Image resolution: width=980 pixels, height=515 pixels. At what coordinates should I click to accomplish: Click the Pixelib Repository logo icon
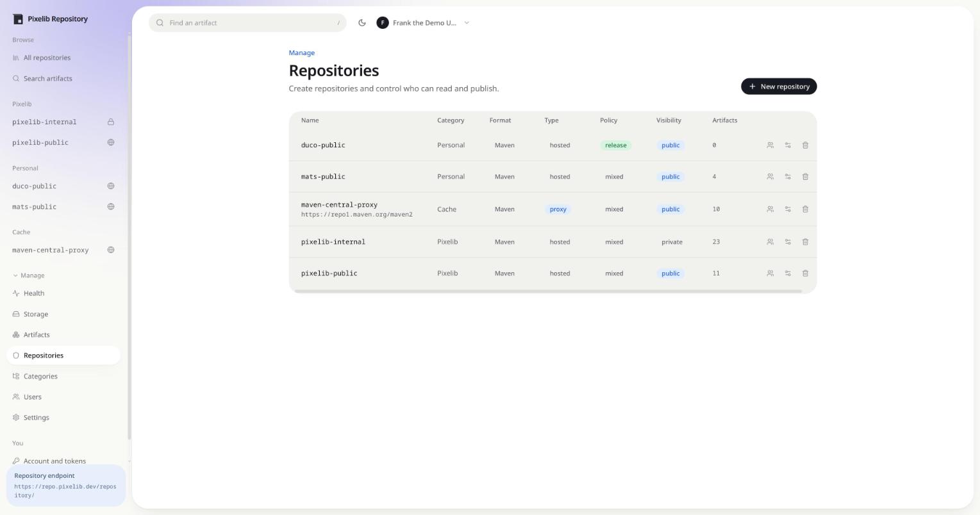(x=18, y=19)
